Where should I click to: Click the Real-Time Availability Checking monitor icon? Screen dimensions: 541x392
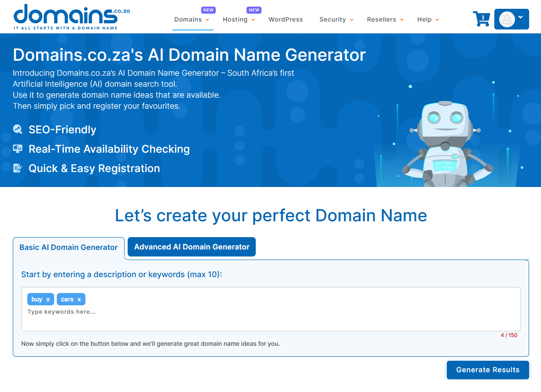point(18,149)
